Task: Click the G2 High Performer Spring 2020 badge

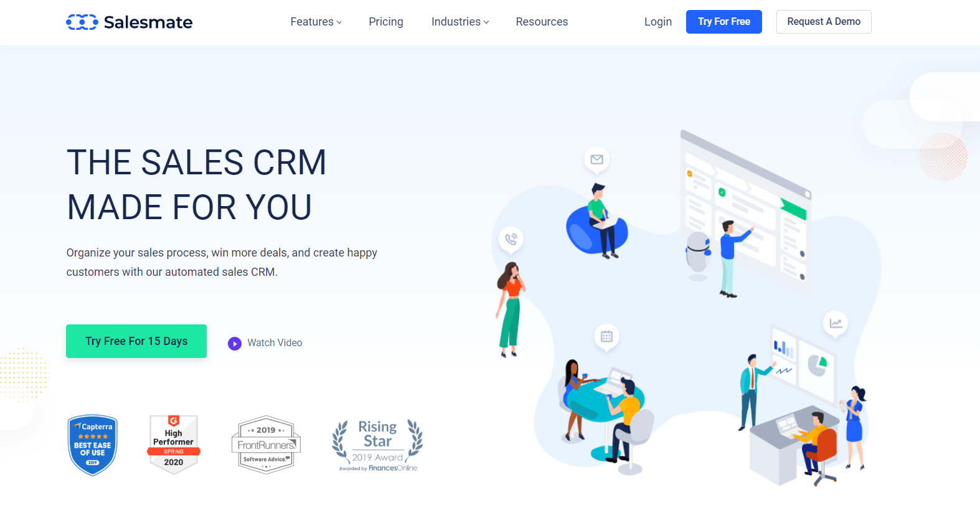Action: pyautogui.click(x=174, y=445)
